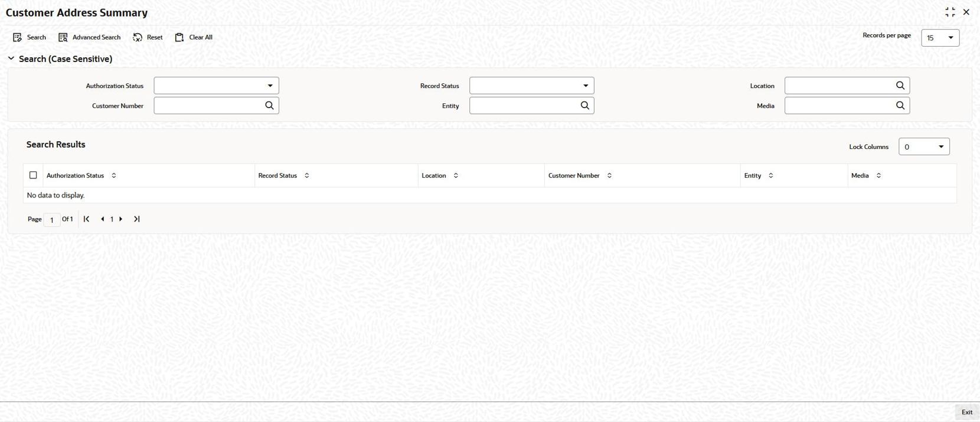
Task: Sort by Location column
Action: click(456, 176)
